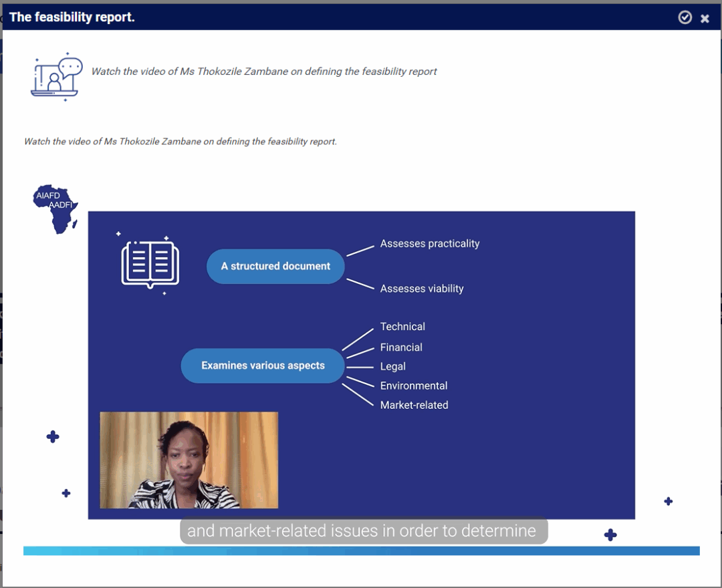The image size is (722, 588).
Task: Click the open book document icon
Action: [x=150, y=264]
